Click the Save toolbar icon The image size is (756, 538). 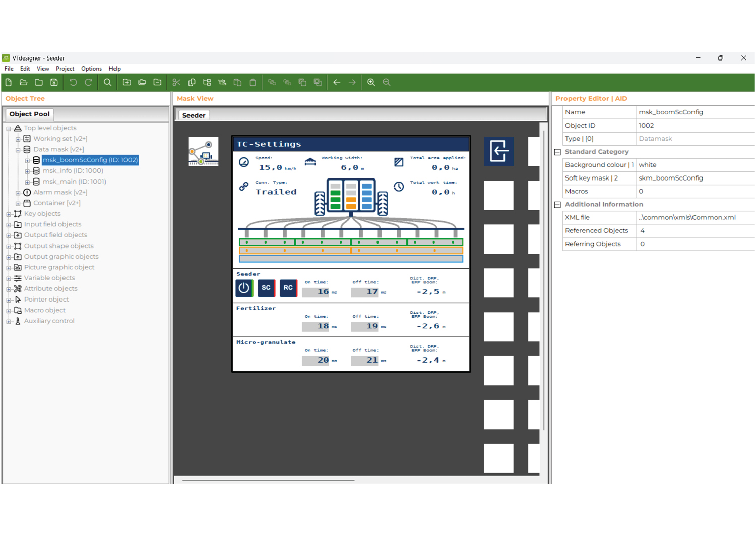(54, 82)
